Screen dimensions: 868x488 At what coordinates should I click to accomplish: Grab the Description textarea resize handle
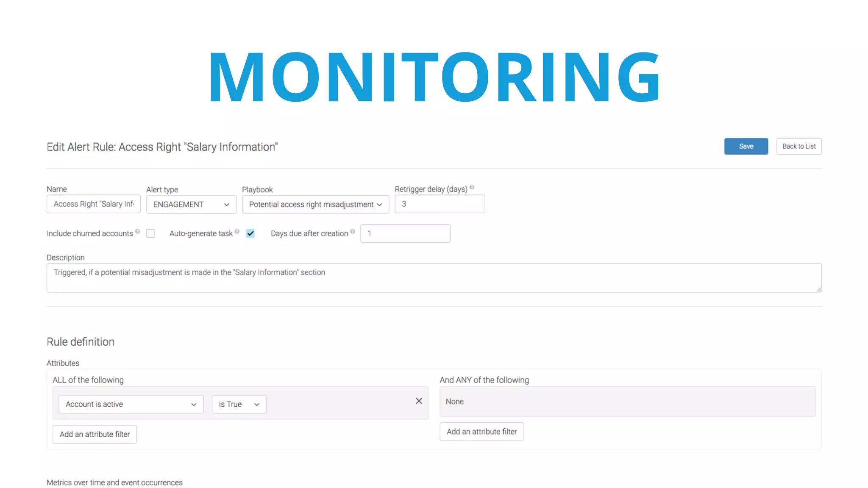[x=818, y=289]
